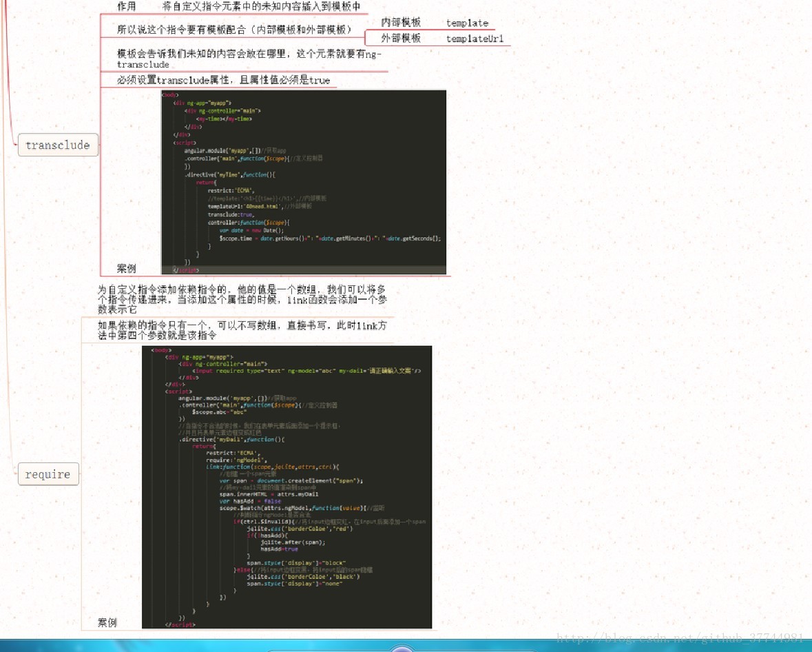This screenshot has width=812, height=652.
Task: Select the node 必须设置transclude属性，且属性值必须是true
Action: 223,80
